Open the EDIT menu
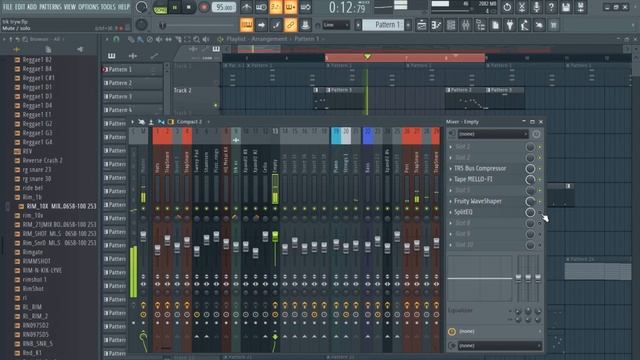Image resolution: width=640 pixels, height=360 pixels. tap(20, 7)
